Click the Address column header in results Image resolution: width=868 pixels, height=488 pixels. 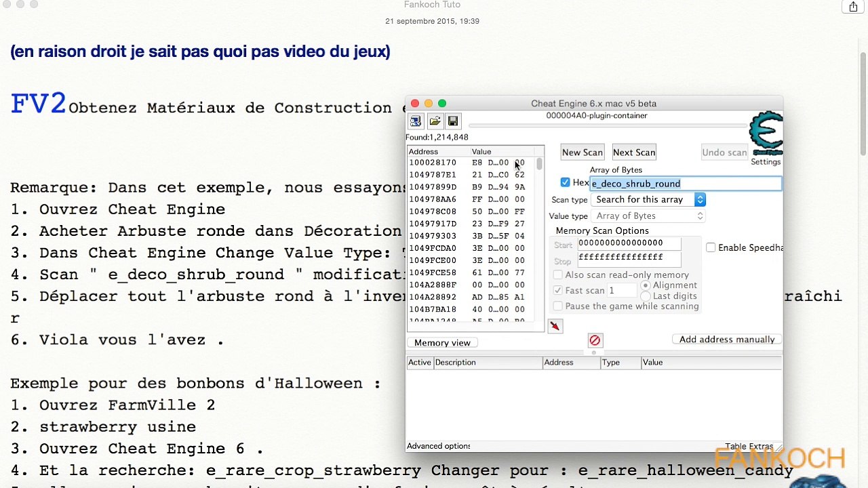coord(438,152)
